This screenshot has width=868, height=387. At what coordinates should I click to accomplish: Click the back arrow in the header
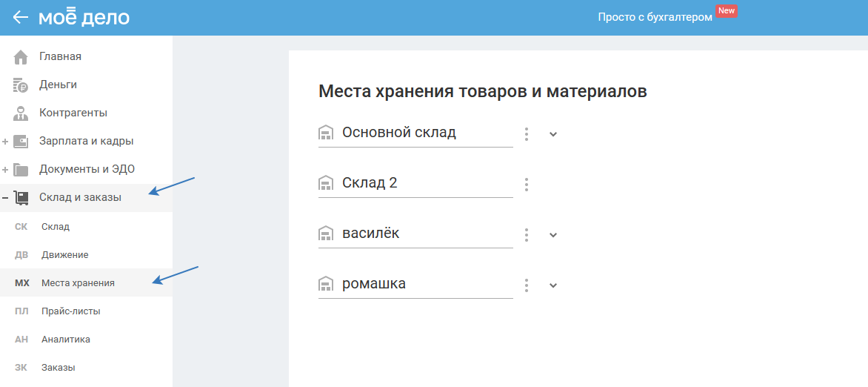(21, 17)
